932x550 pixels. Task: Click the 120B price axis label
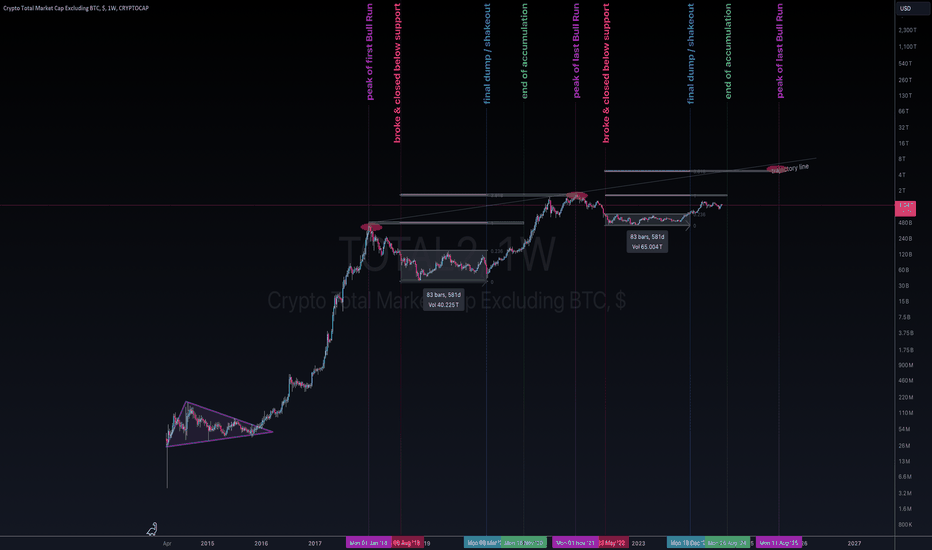tap(905, 254)
